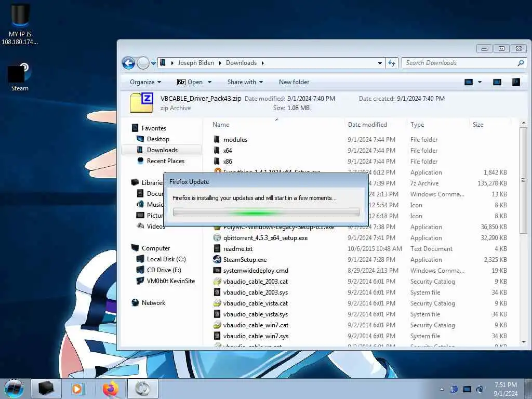Sort by the Type column header
This screenshot has width=532, height=399.
pos(417,125)
